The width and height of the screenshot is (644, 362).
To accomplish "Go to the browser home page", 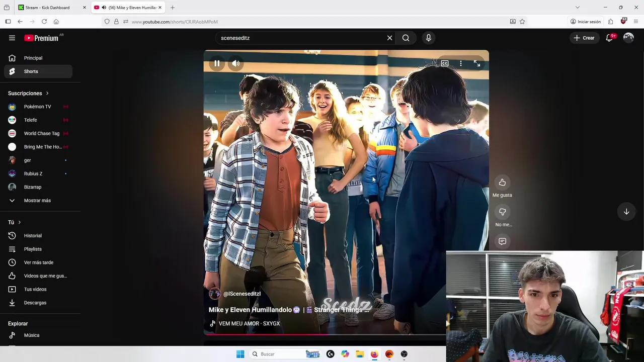I will click(56, 22).
